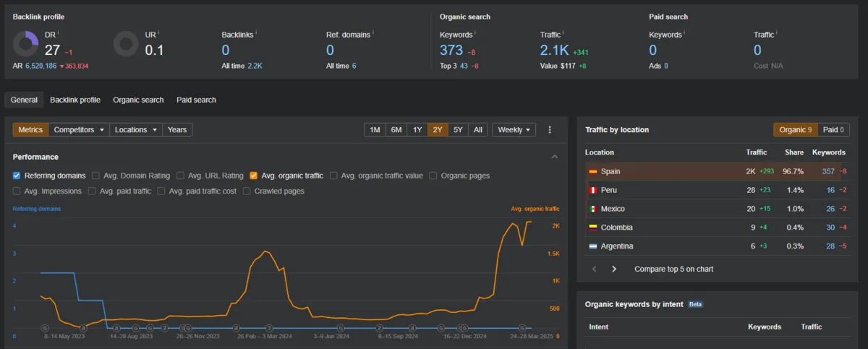Go to next locations page arrow
The image size is (868, 349).
point(614,269)
